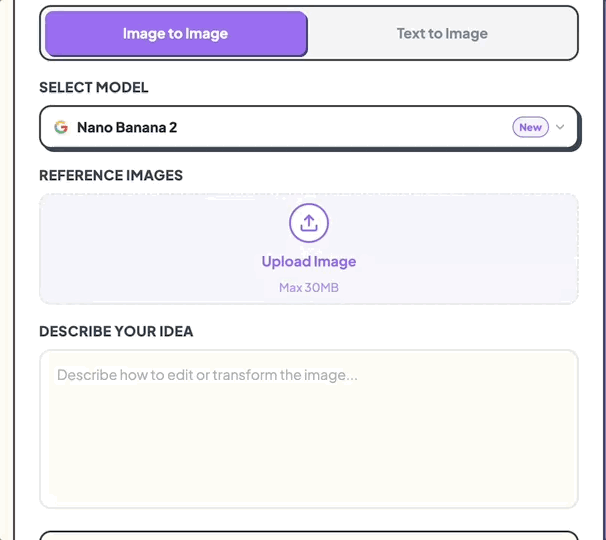Click the upload arrow circle icon
Image resolution: width=606 pixels, height=540 pixels.
(x=309, y=223)
